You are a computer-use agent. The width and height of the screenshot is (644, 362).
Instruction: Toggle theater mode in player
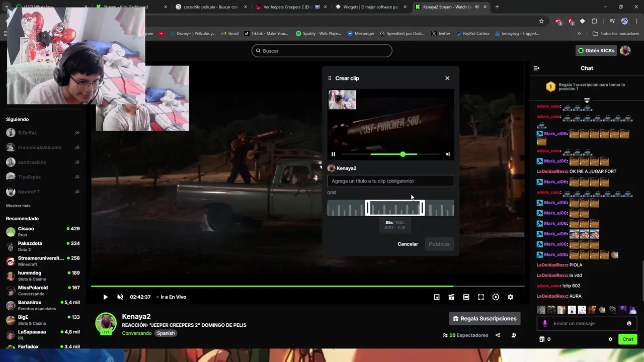[x=466, y=297]
